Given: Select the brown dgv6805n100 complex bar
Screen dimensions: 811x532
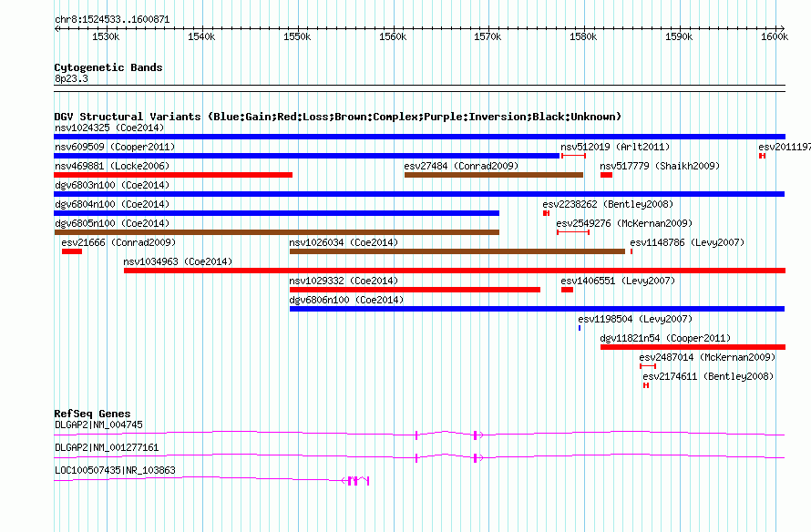Looking at the screenshot, I should point(277,232).
